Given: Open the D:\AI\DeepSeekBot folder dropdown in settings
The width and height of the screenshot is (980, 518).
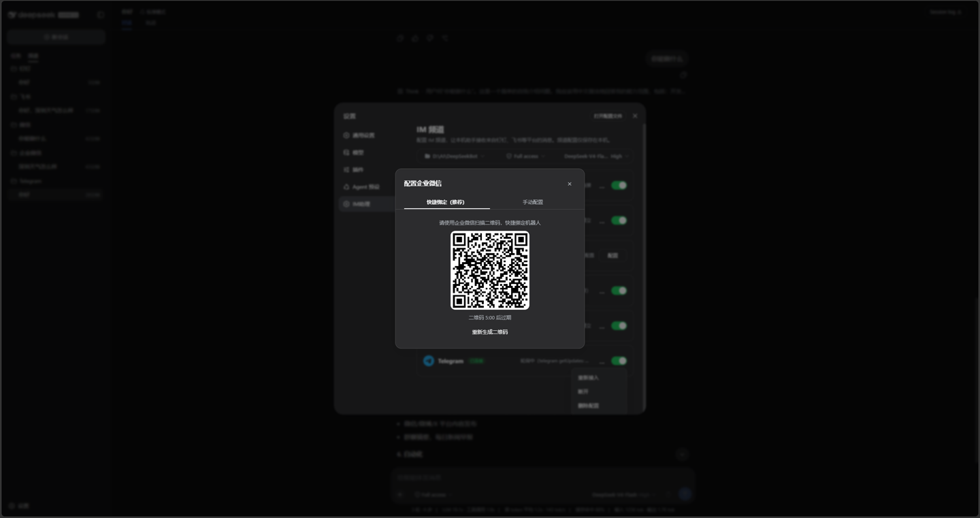Looking at the screenshot, I should (454, 157).
